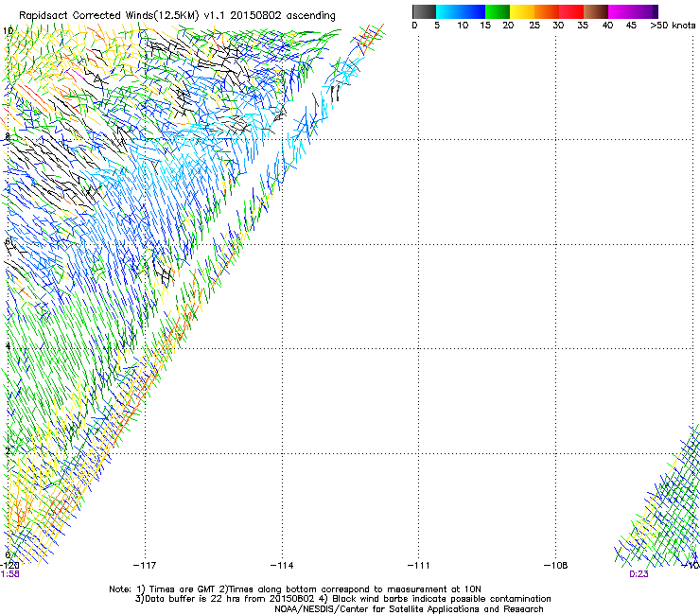Click the gray 0-5 knots color swatch
Viewport: 700px width, 615px height.
424,11
